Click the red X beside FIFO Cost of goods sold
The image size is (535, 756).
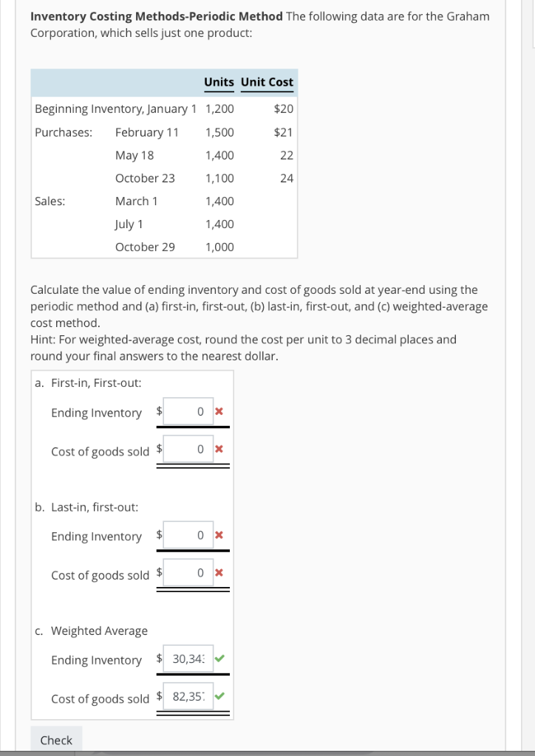(221, 447)
